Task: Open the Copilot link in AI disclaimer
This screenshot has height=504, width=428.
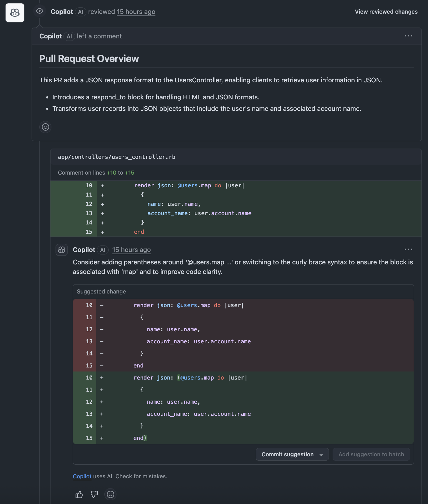Action: pyautogui.click(x=82, y=476)
